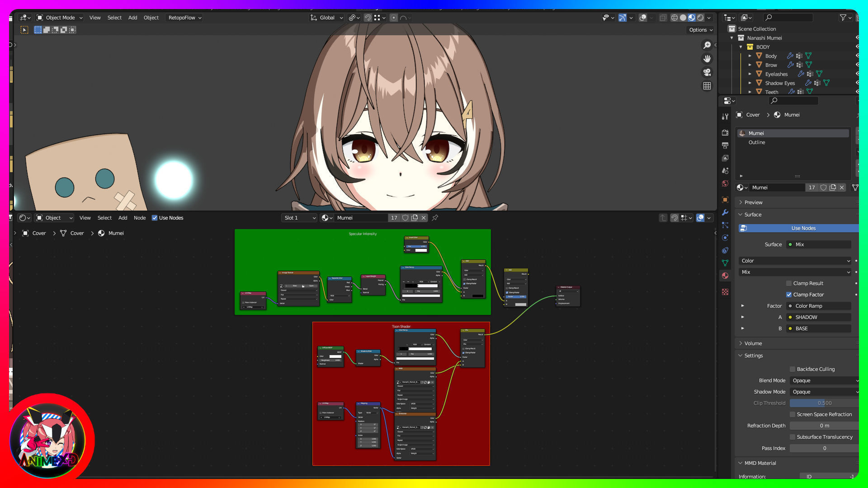Open Object menu in 3D viewport header

coord(151,18)
